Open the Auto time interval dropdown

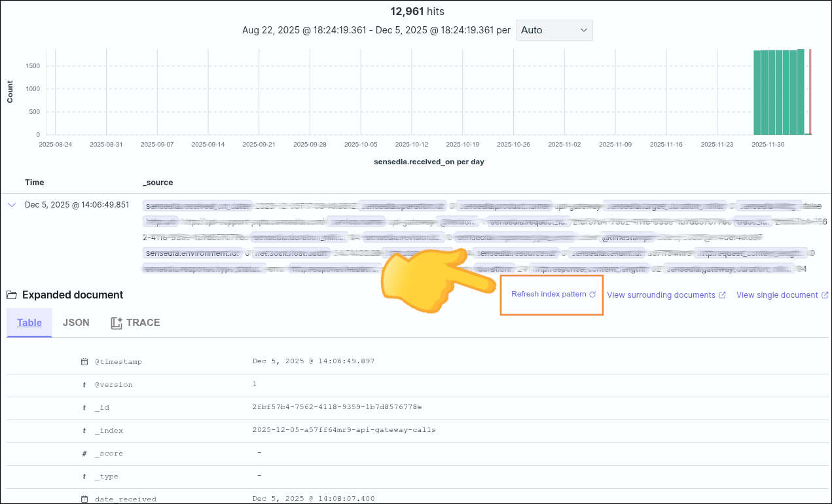(554, 29)
